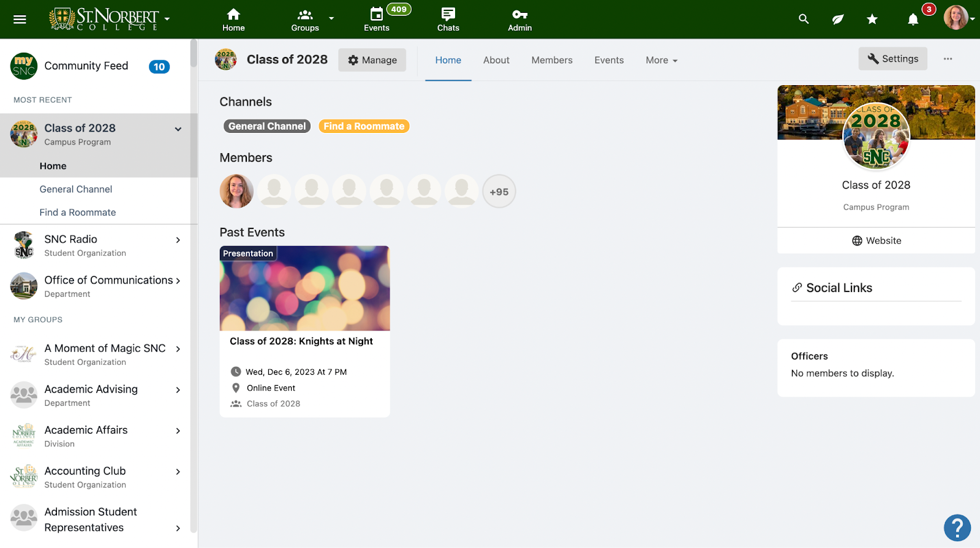Image resolution: width=980 pixels, height=548 pixels.
Task: Expand Academic Affairs group
Action: click(x=178, y=431)
